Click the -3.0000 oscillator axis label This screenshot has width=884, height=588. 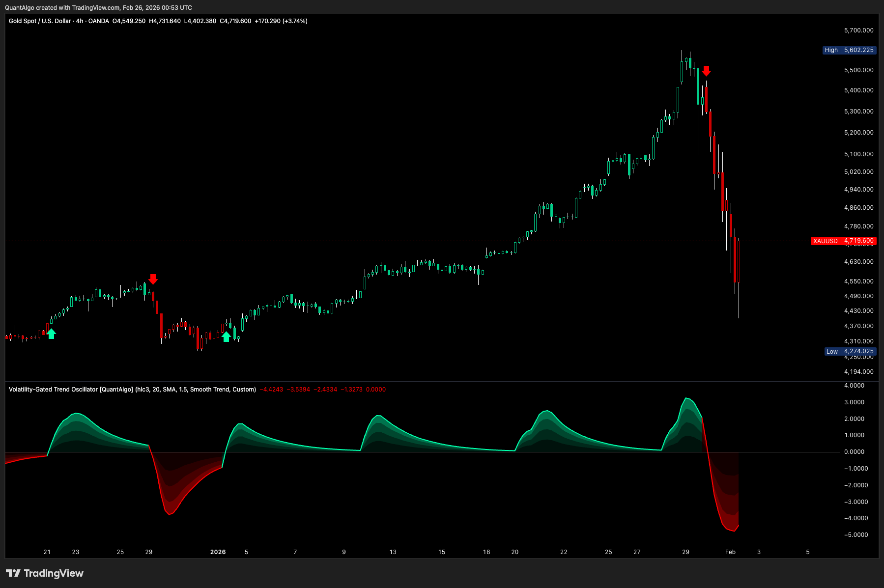856,502
